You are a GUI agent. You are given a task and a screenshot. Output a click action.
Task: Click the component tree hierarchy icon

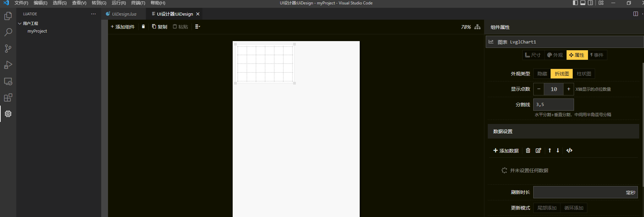pos(477,27)
